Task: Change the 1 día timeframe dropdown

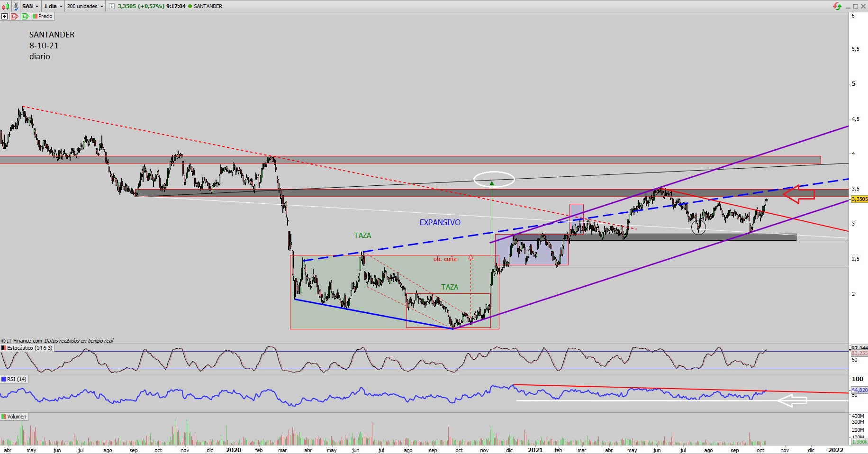Action: (53, 6)
